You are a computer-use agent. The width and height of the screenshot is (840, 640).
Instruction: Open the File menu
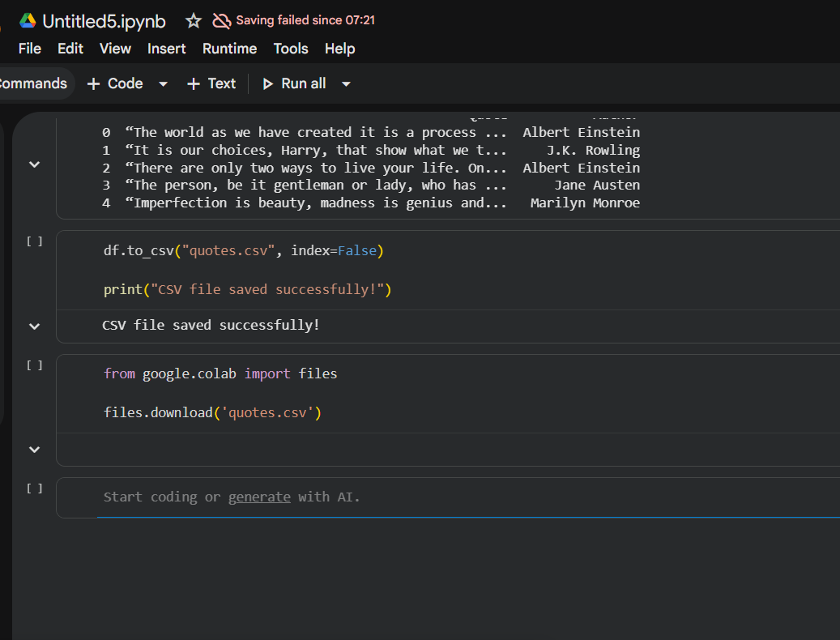[29, 49]
